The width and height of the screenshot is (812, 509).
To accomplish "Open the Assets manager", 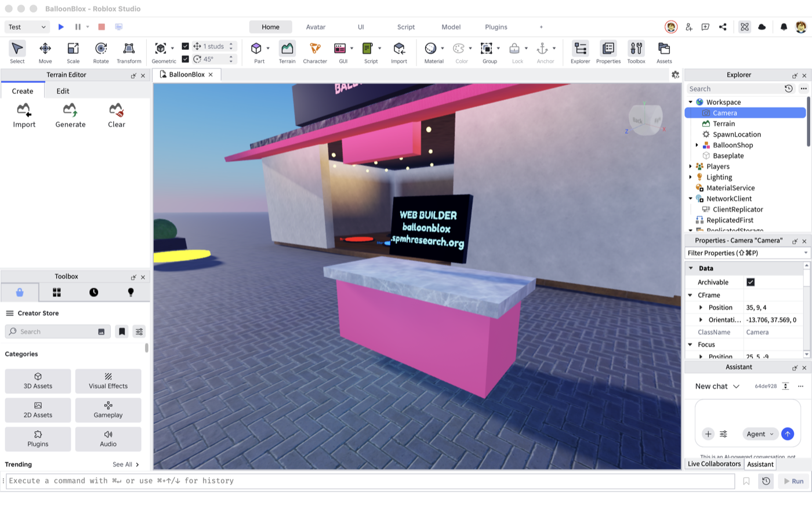I will click(664, 52).
